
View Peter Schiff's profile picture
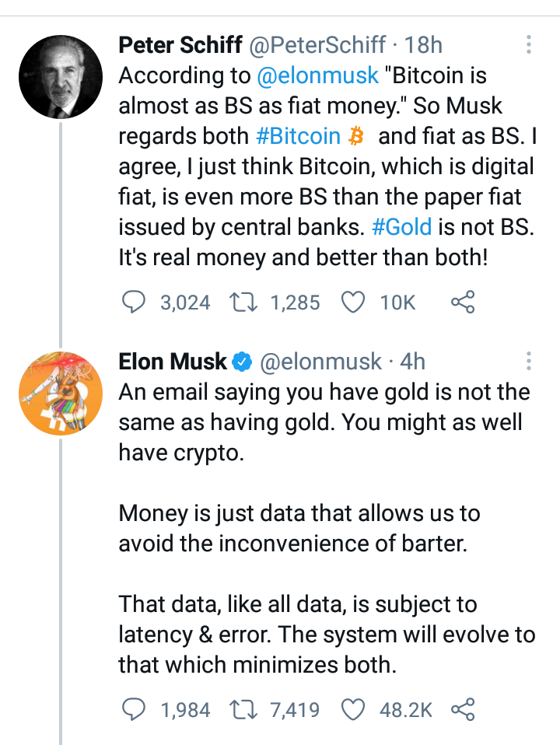click(61, 76)
